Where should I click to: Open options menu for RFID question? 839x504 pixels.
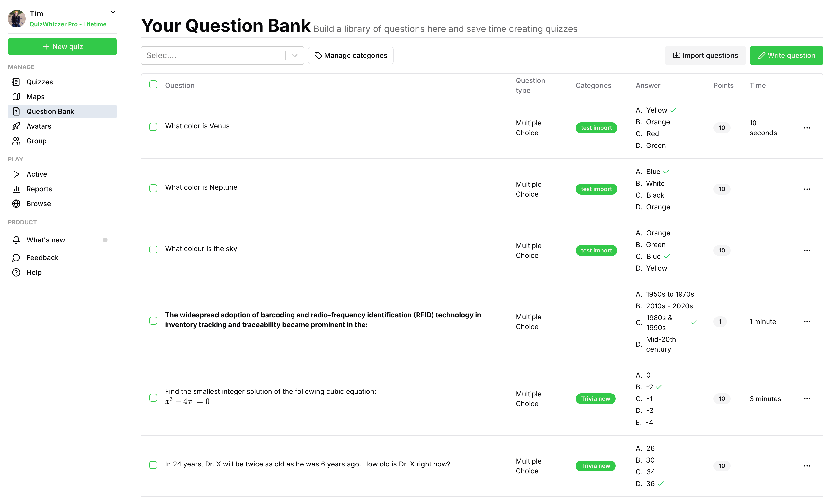(807, 322)
